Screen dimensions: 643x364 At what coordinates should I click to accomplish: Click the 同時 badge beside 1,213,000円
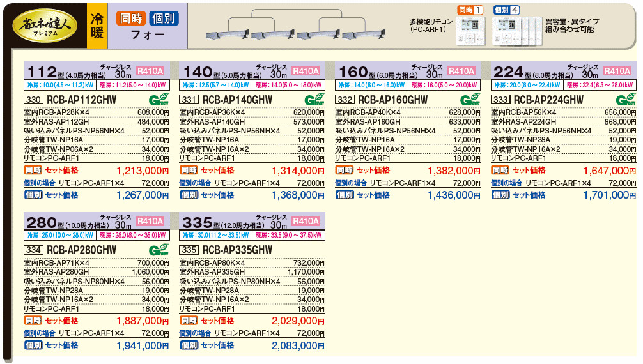33,170
